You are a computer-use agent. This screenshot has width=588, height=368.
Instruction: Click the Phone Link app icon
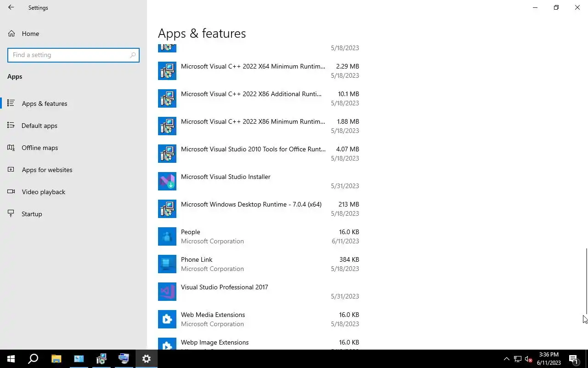click(167, 264)
